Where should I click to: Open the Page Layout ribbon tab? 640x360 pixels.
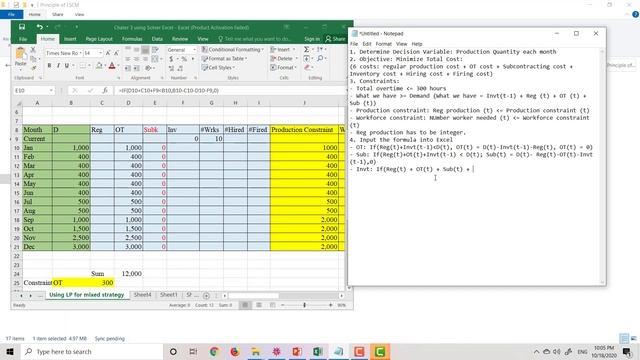click(x=99, y=39)
